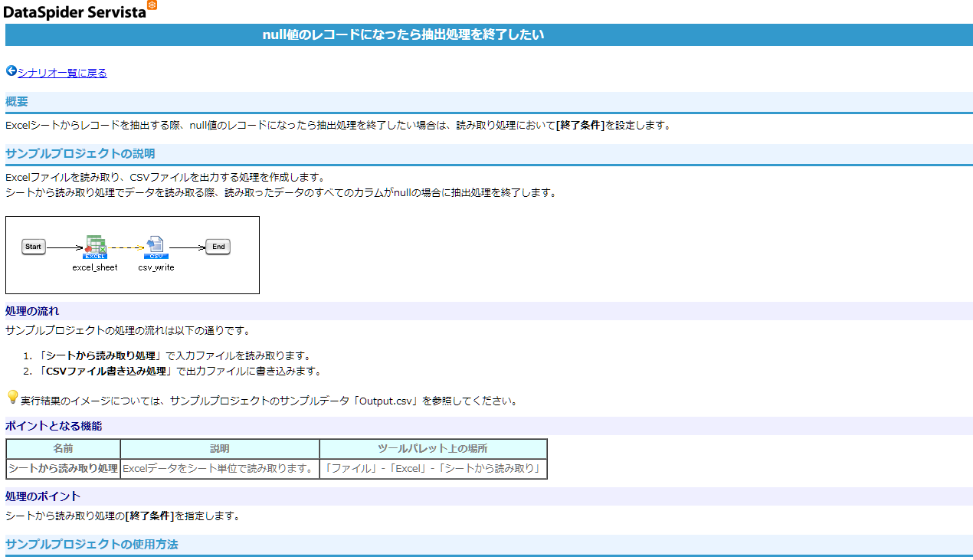Click the ポイントとなる機能 subheading
This screenshot has height=560, width=973.
point(54,426)
